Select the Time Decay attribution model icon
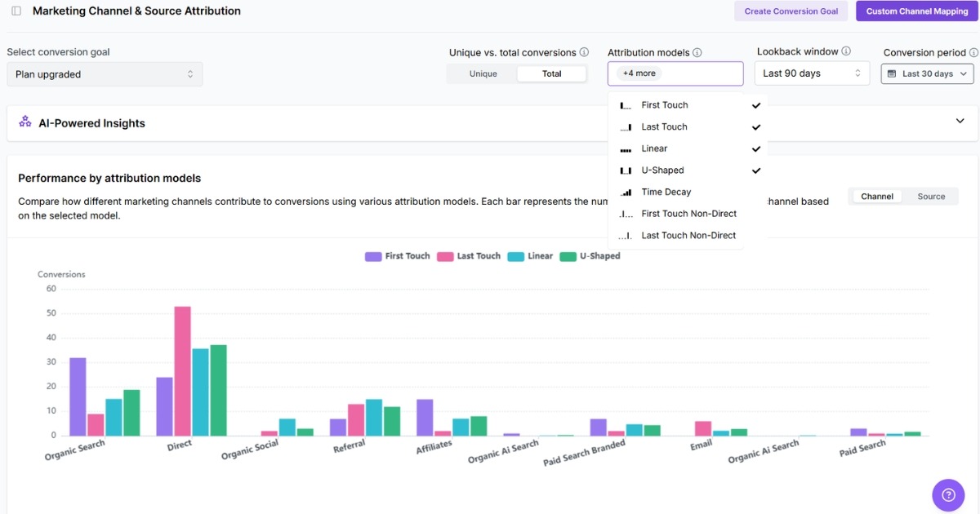The width and height of the screenshot is (980, 514). (x=626, y=192)
